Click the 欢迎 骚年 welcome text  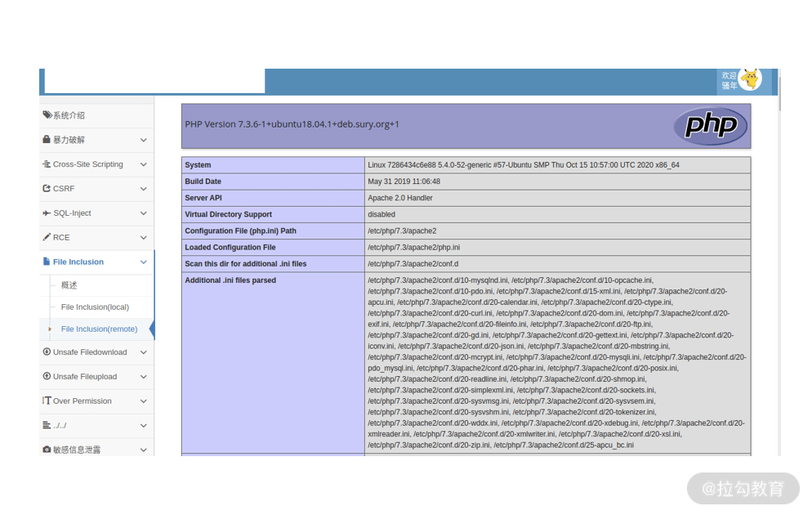tap(729, 80)
